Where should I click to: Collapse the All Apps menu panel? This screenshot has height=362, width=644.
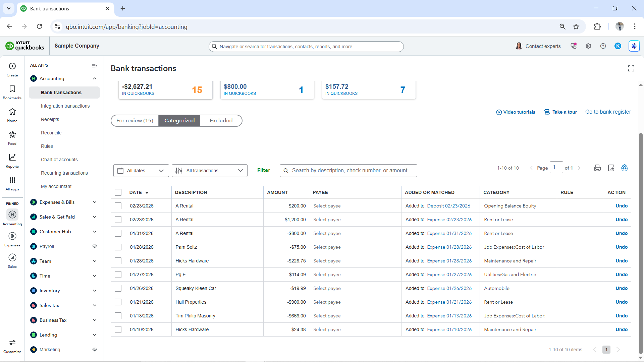click(95, 66)
